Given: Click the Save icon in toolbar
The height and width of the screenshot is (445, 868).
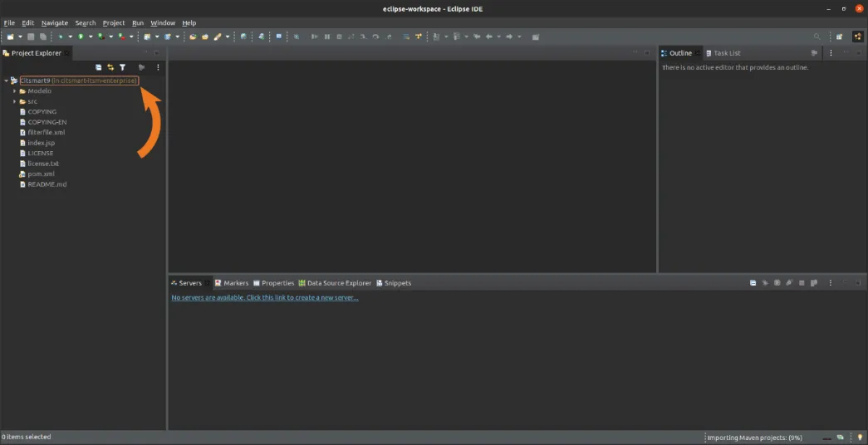Looking at the screenshot, I should (x=31, y=37).
